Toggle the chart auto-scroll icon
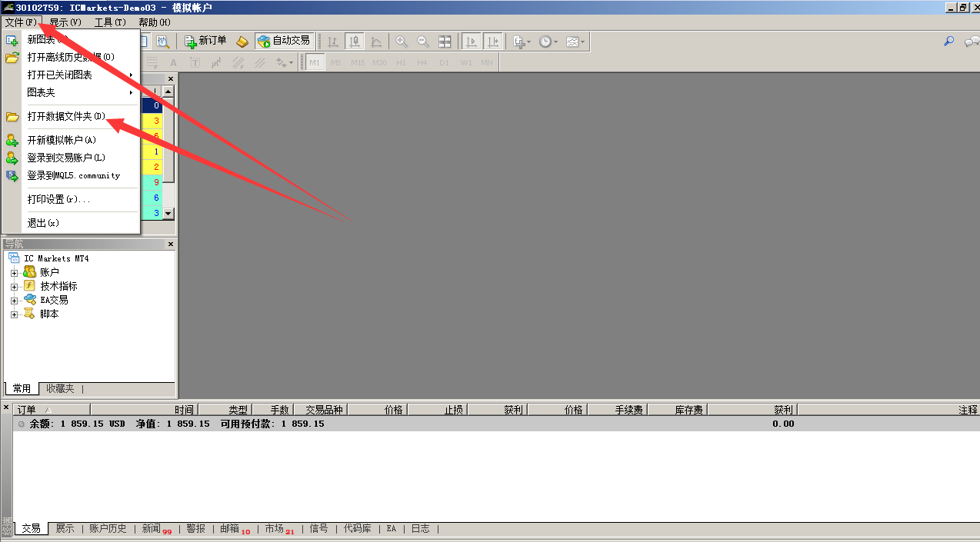 click(471, 42)
